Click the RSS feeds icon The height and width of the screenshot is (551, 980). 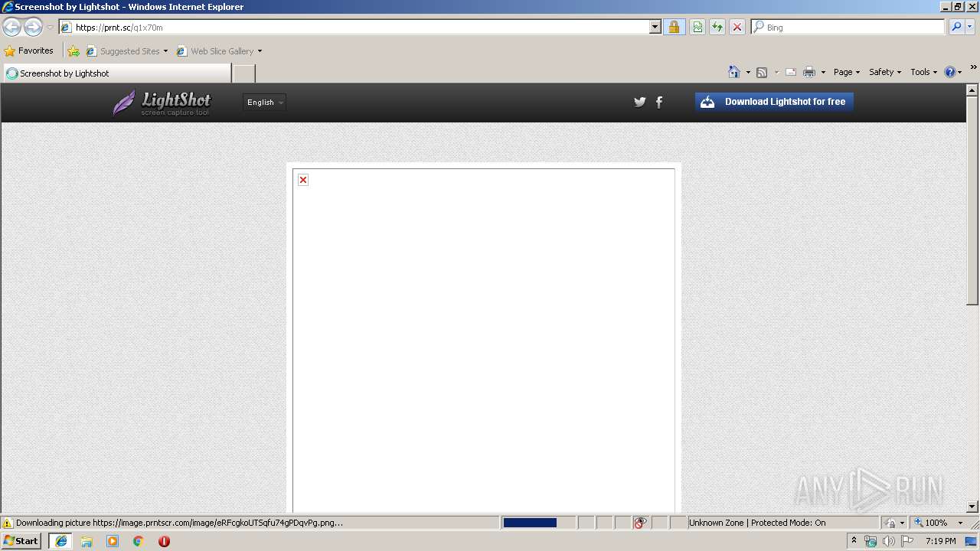click(762, 72)
